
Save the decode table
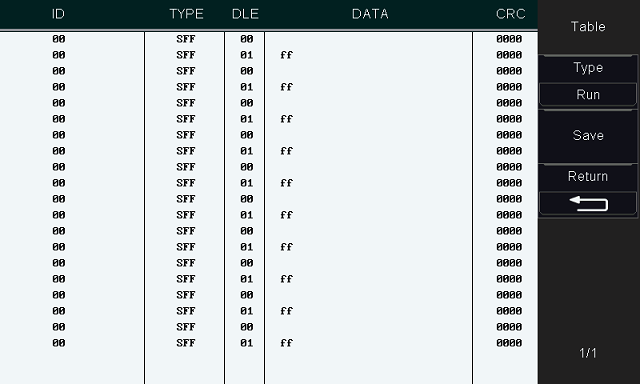coord(588,135)
